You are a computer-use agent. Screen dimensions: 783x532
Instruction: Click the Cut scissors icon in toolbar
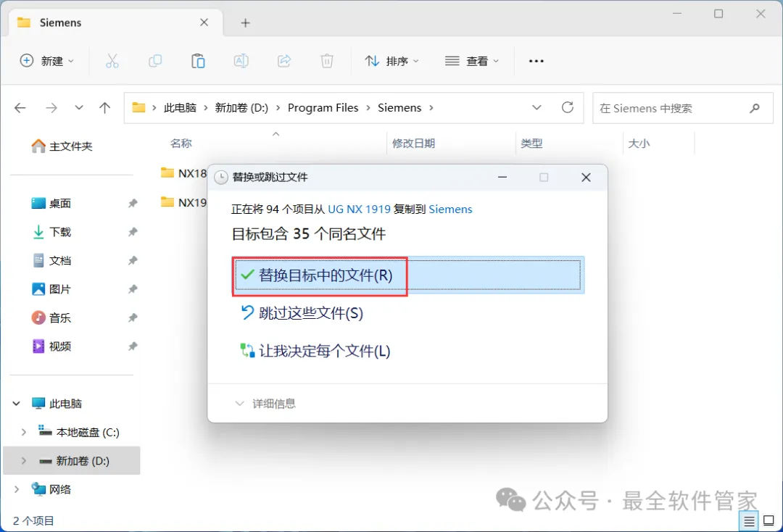coord(112,61)
